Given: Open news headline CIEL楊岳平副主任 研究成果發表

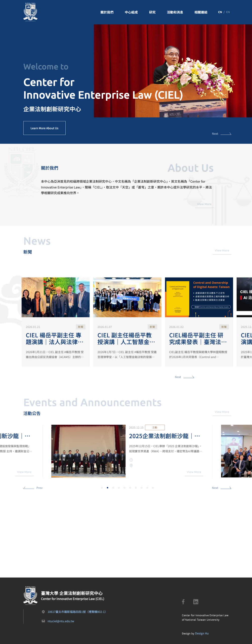Looking at the screenshot, I should pos(198,339).
